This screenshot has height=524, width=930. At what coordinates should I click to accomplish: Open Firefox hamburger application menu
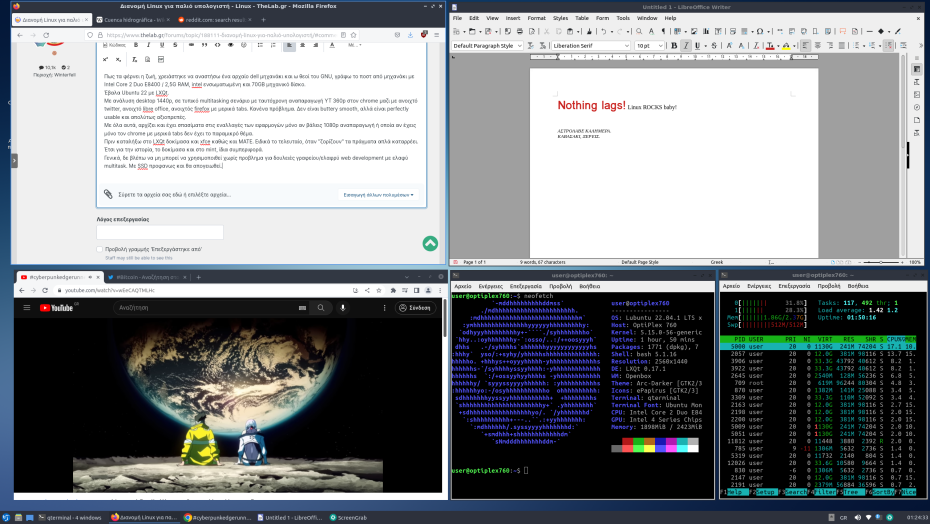[x=437, y=35]
